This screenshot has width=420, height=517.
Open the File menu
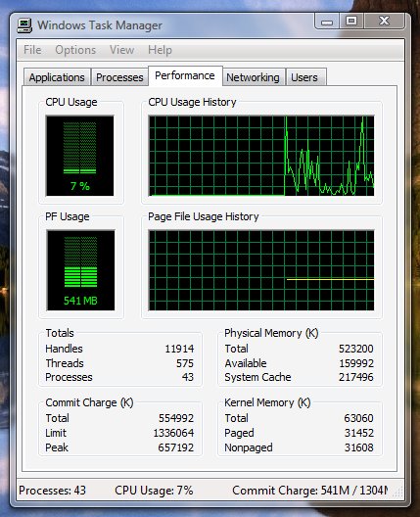32,50
